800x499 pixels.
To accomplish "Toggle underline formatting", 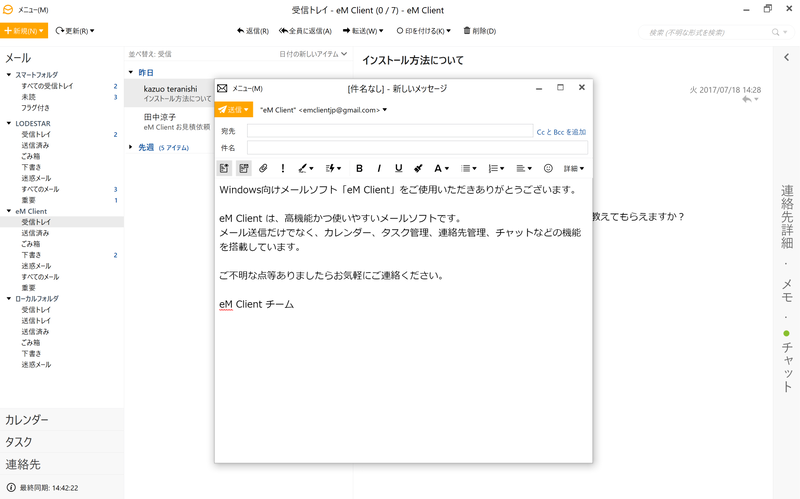I will pyautogui.click(x=398, y=168).
